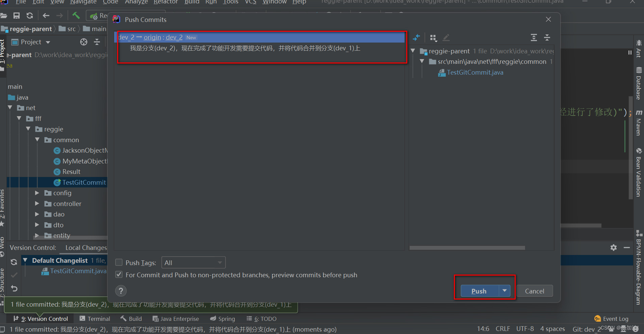644x334 pixels.
Task: Select the Result class in project tree
Action: click(67, 172)
